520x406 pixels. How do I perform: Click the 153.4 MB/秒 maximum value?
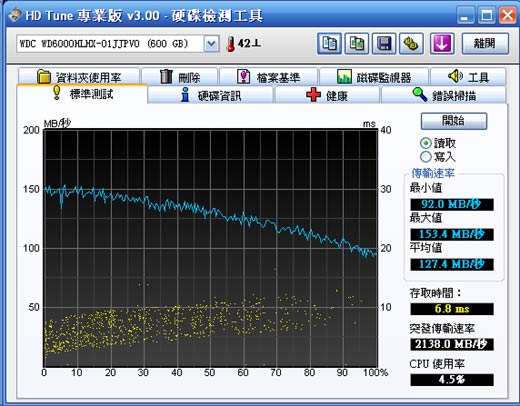tap(452, 234)
